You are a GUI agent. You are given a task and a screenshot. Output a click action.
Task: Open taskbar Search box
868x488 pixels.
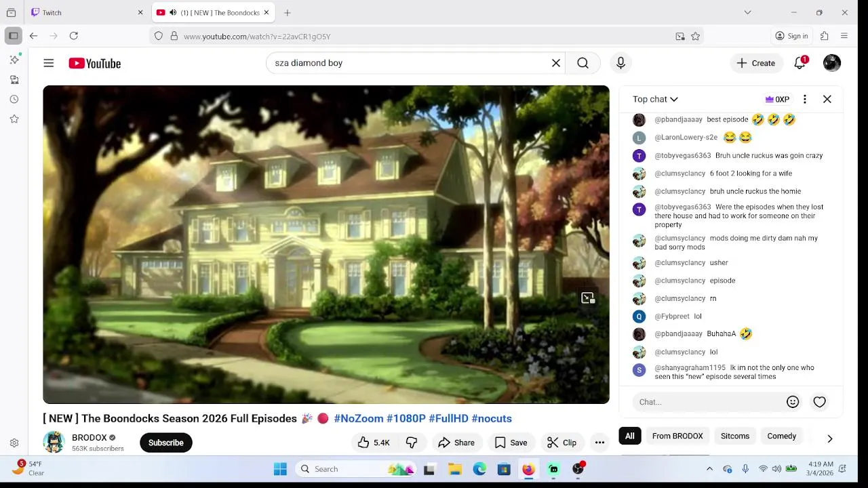click(x=357, y=469)
